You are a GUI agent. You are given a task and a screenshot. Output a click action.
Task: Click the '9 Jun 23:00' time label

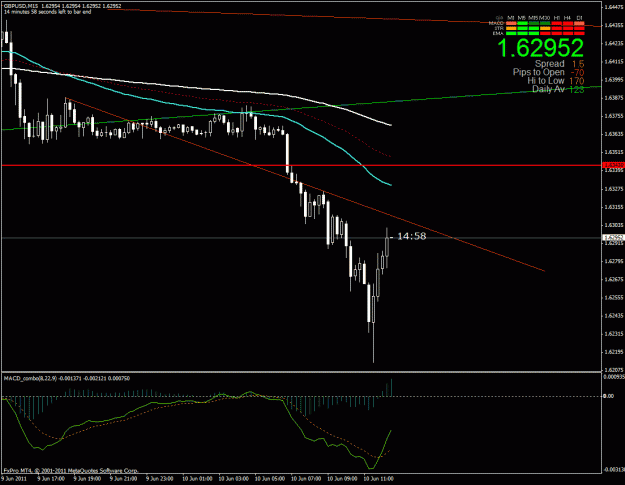(159, 479)
